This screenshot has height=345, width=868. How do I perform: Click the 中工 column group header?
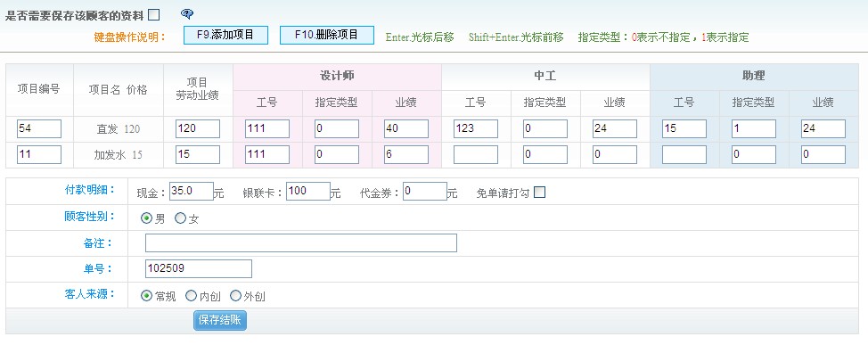pos(545,77)
